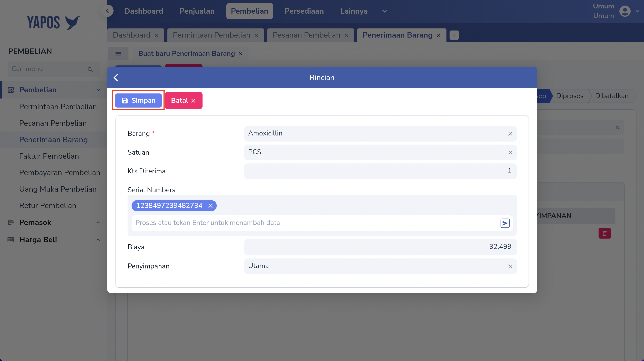Click the Batal cancel button

coord(183,100)
